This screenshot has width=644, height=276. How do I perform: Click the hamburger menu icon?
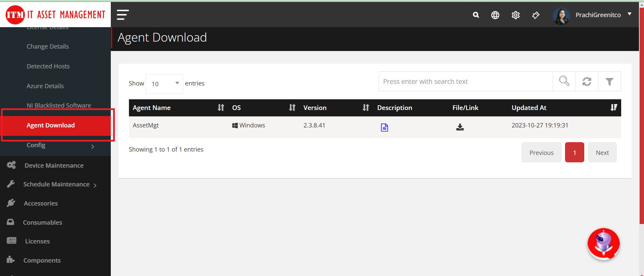pyautogui.click(x=123, y=15)
